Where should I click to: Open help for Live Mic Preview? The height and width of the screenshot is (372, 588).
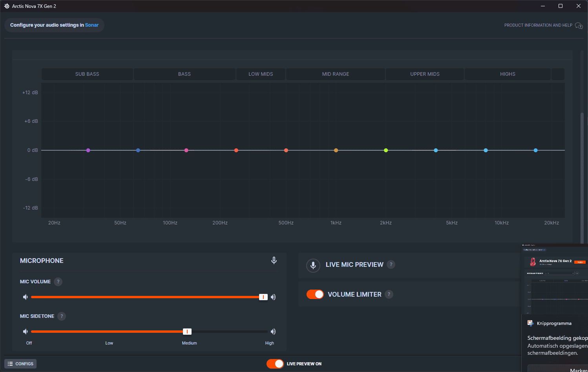pos(391,264)
